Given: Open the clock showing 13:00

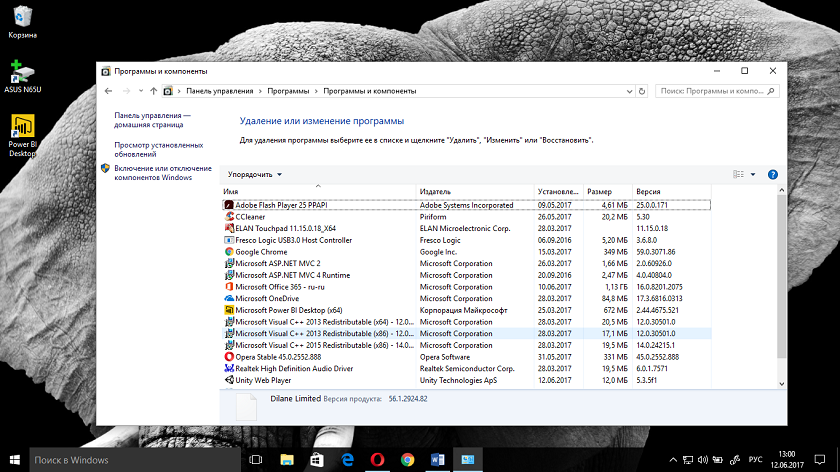Looking at the screenshot, I should pos(787,460).
